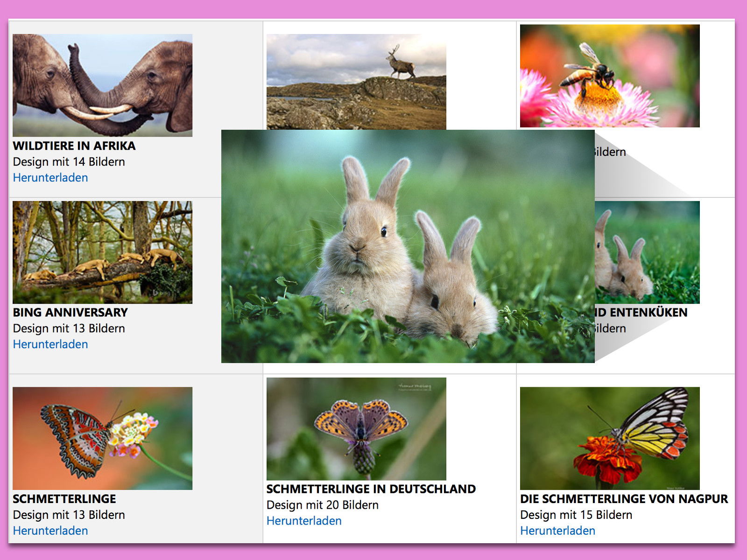Click the small rabbits thumbnail near Entenküken

[647, 252]
